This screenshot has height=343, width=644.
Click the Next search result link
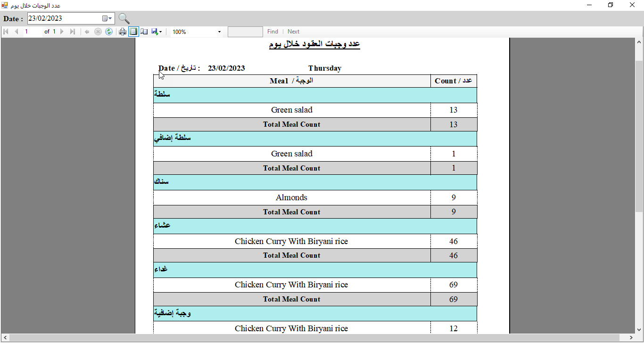click(x=293, y=32)
